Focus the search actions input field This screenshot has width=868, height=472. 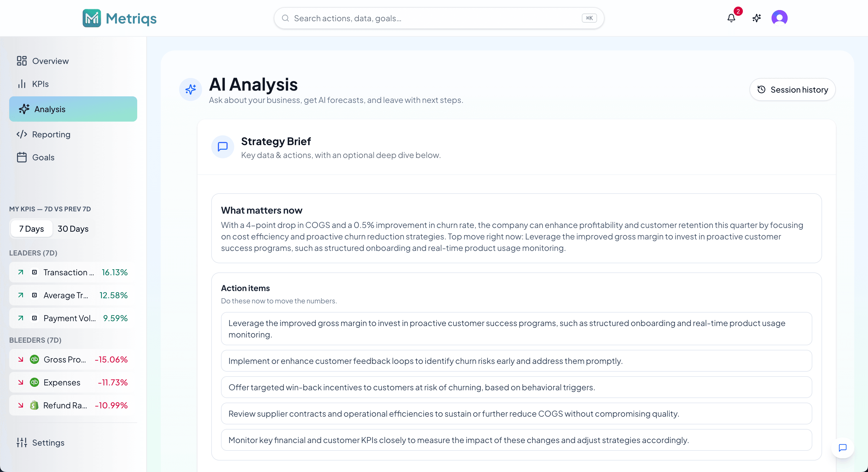pos(435,18)
